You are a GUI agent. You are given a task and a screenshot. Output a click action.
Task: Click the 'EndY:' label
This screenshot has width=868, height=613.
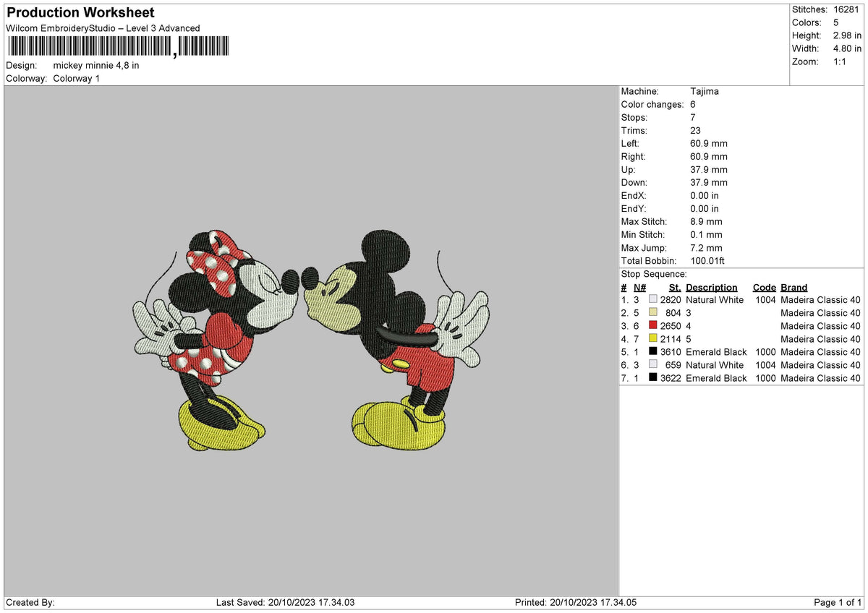click(634, 209)
